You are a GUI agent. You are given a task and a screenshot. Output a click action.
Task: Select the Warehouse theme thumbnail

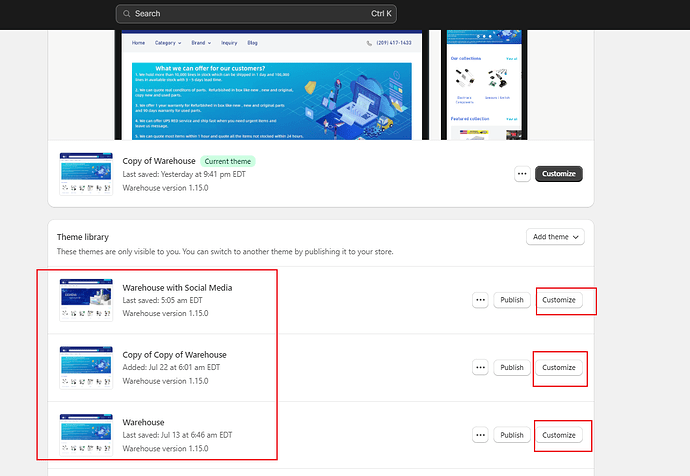point(86,435)
